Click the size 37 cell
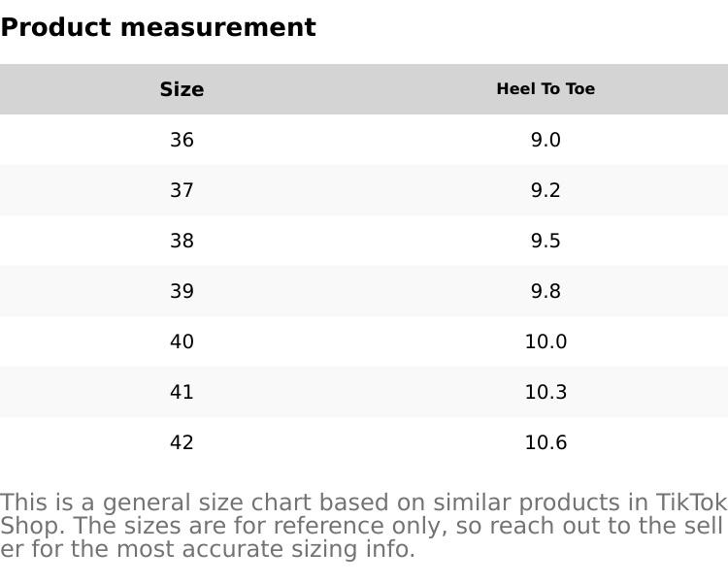 tap(182, 190)
